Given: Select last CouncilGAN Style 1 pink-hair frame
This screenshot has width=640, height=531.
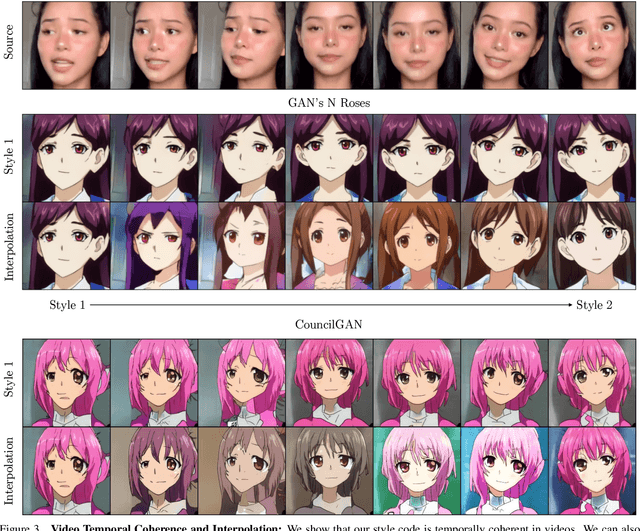Looking at the screenshot, I should [592, 383].
